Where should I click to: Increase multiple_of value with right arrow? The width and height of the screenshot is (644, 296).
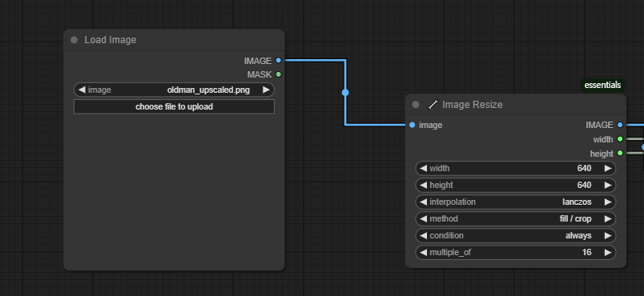(x=608, y=253)
